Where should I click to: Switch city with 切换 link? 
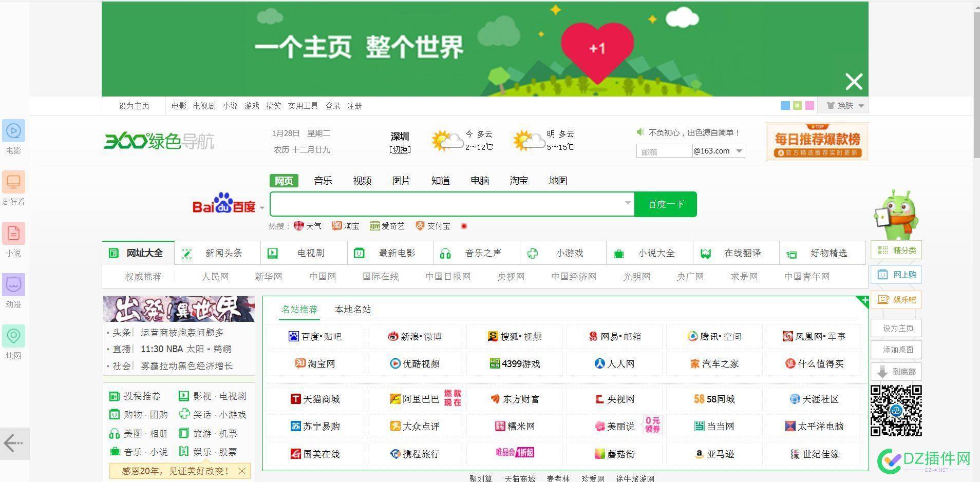pyautogui.click(x=400, y=149)
